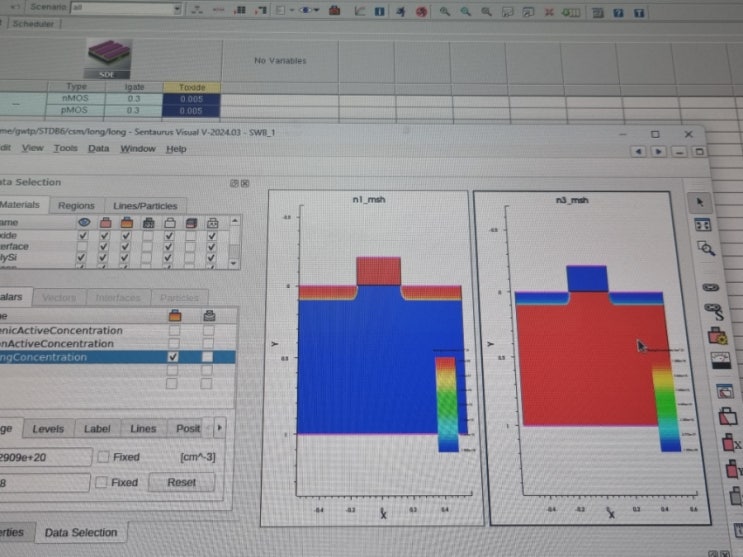Click the first zoom magnifier in Workbench toolbar
Screen dimensions: 743x557
[x=444, y=12]
